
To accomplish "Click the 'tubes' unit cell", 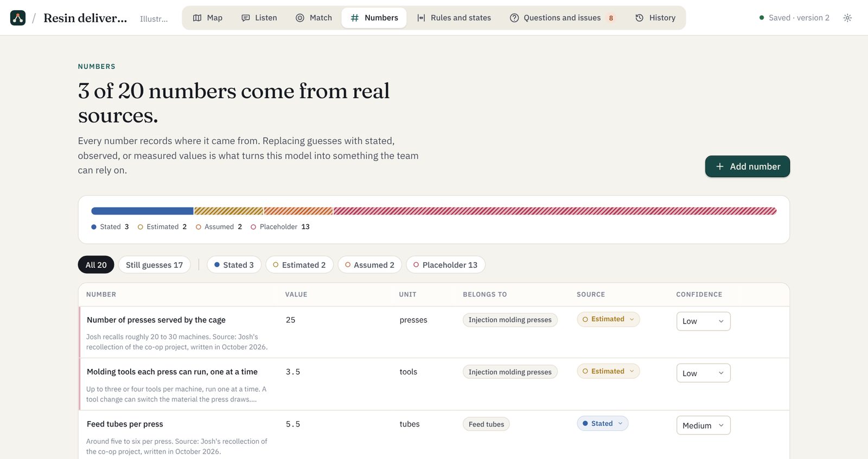I will pos(410,424).
